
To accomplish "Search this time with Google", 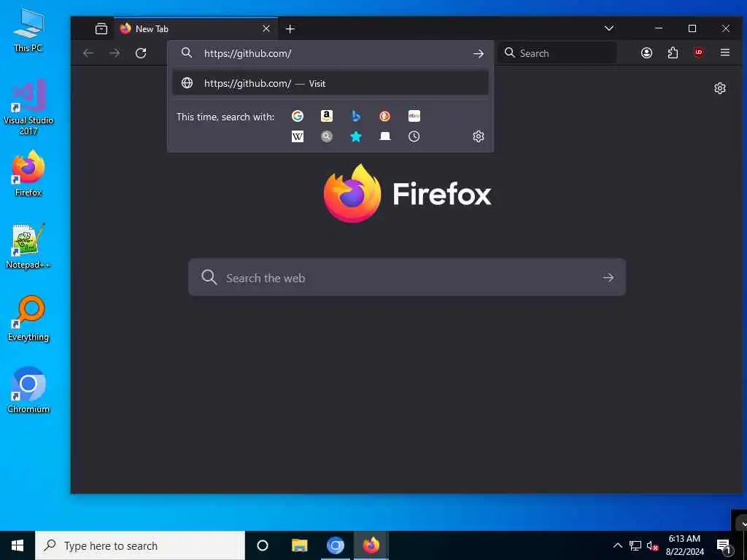I will [298, 116].
